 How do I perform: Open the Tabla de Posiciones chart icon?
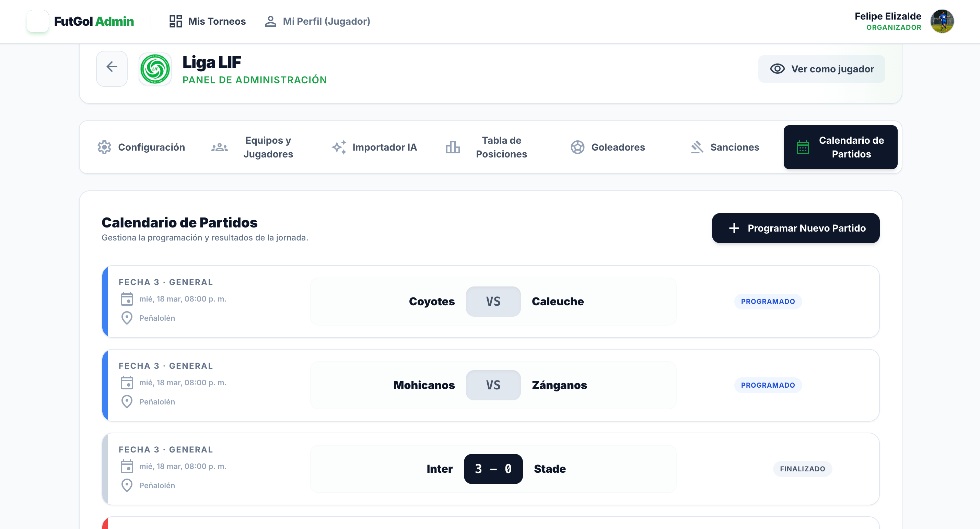(453, 147)
